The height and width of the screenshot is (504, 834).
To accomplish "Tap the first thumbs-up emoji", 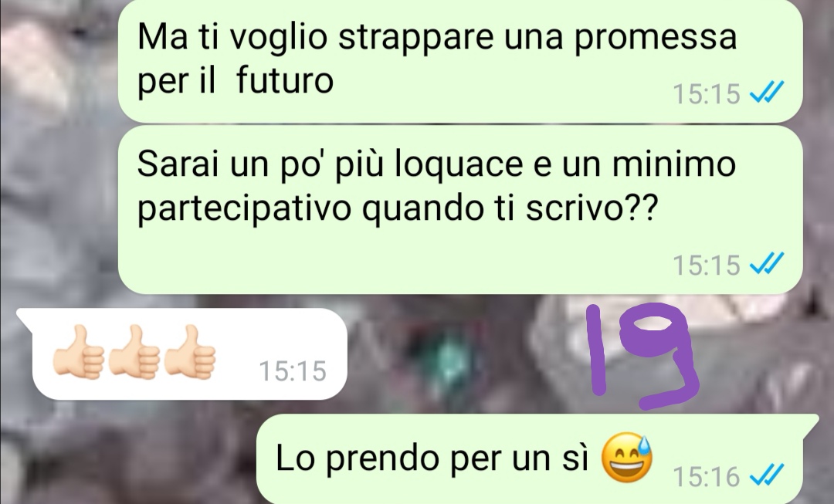I will pos(78,353).
